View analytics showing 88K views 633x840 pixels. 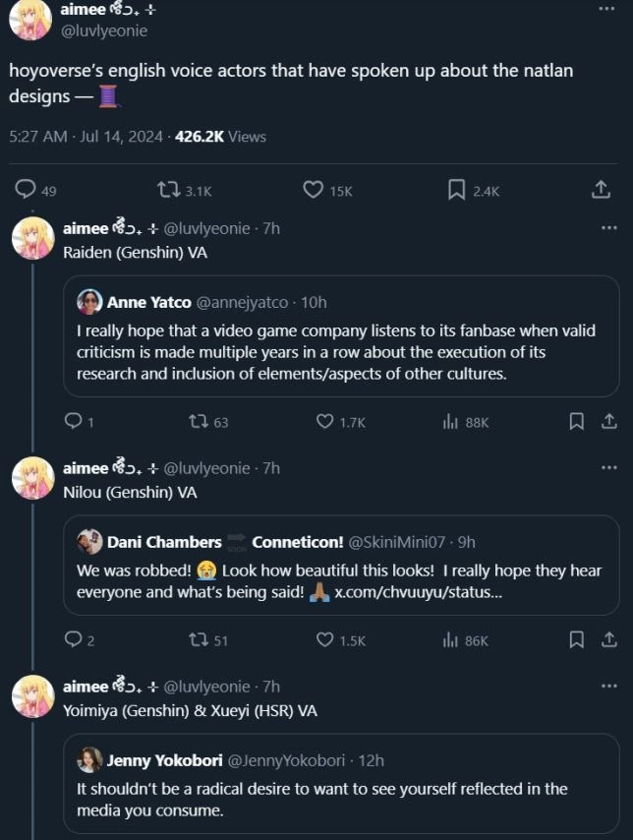[451, 421]
